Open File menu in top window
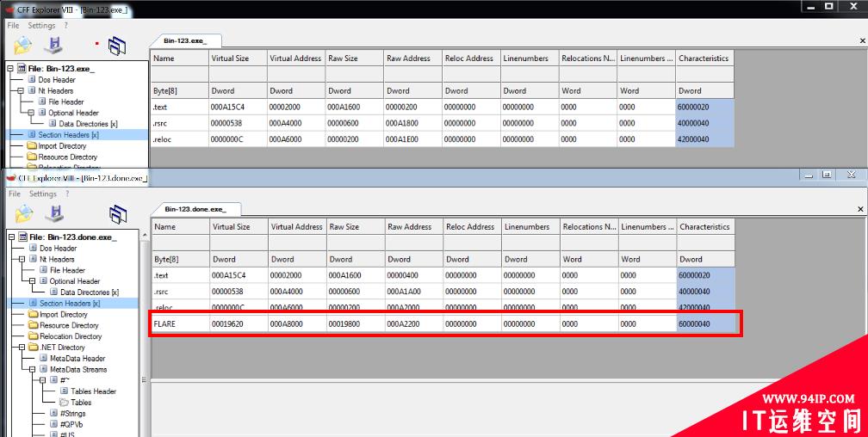The image size is (868, 437). pos(13,26)
